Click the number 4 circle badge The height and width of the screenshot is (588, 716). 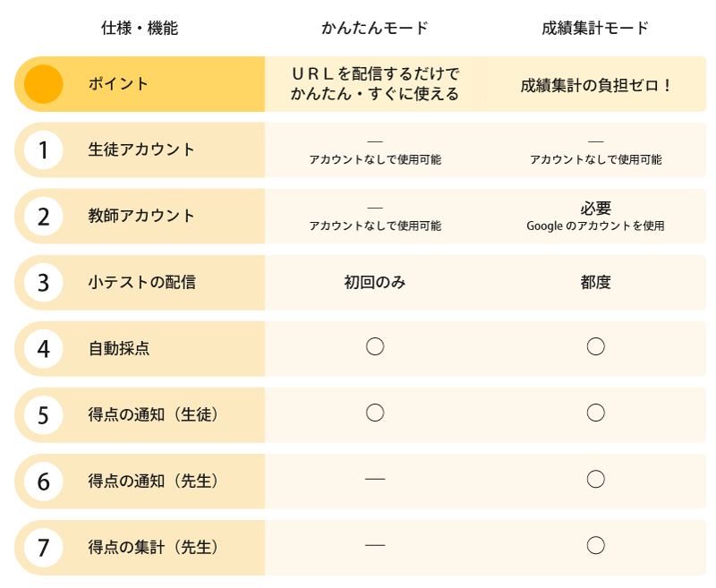pyautogui.click(x=43, y=349)
